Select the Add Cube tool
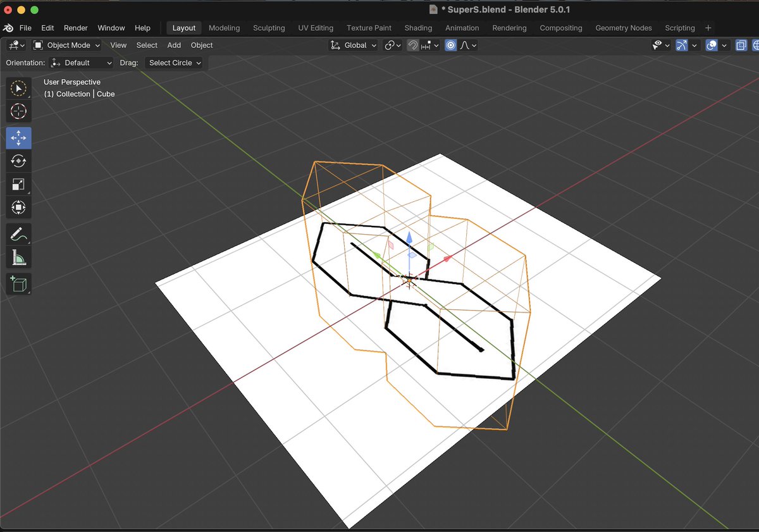759x532 pixels. (x=18, y=283)
